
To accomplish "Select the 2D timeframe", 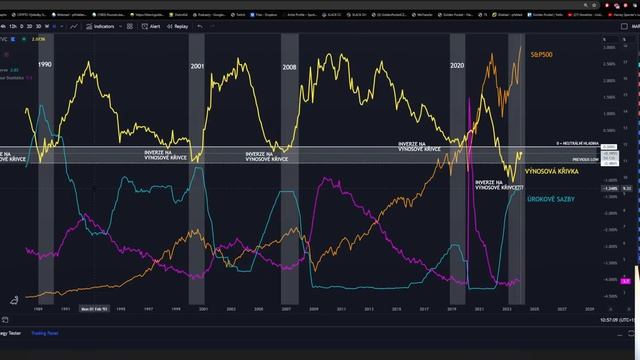I will [29, 26].
